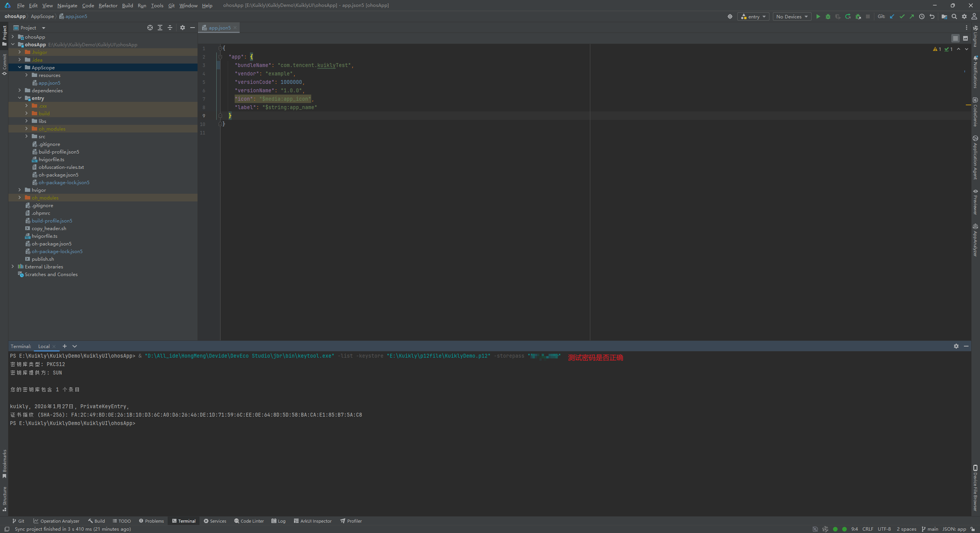Start debugging with the bug icon
This screenshot has height=533, width=980.
tap(828, 16)
